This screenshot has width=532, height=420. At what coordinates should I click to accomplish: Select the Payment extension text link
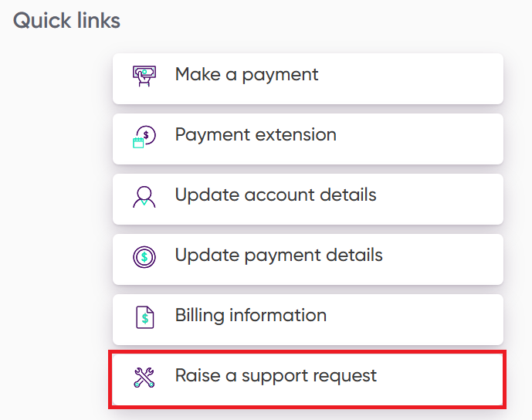pyautogui.click(x=256, y=135)
